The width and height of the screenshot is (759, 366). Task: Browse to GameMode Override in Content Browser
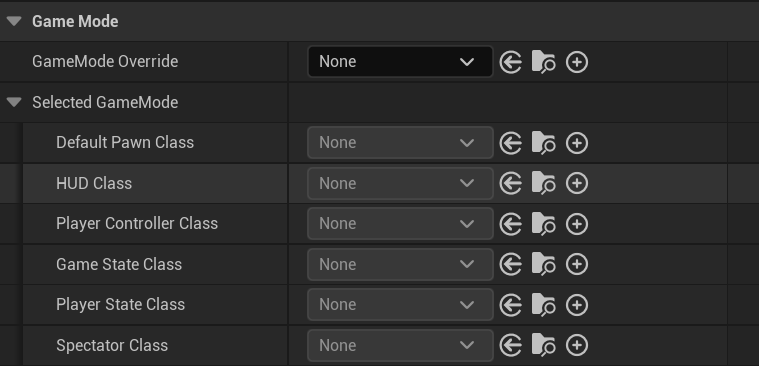pos(543,62)
